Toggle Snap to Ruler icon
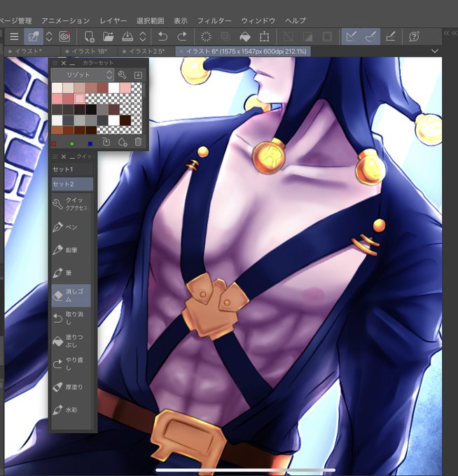Viewport: 458px width, 476px height. [351, 36]
